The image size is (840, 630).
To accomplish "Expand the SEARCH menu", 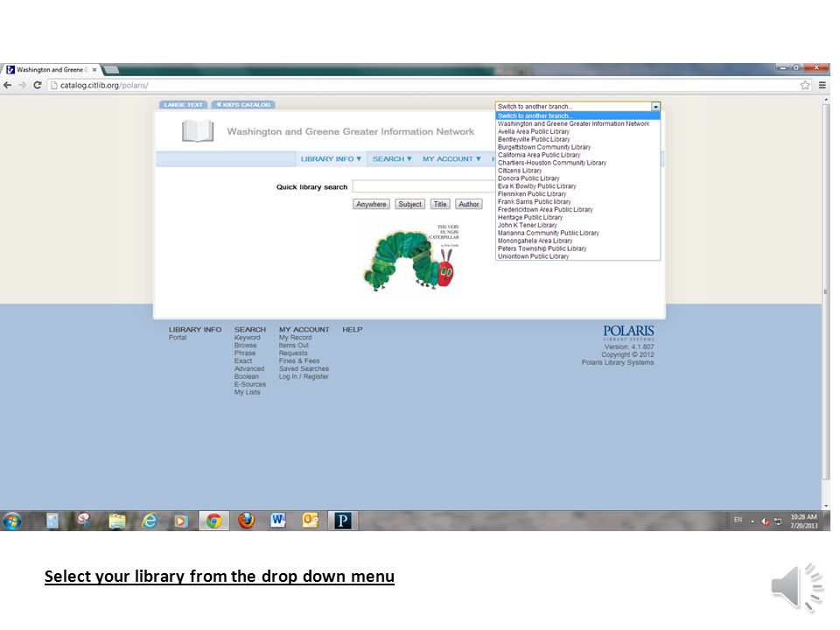I will click(392, 159).
